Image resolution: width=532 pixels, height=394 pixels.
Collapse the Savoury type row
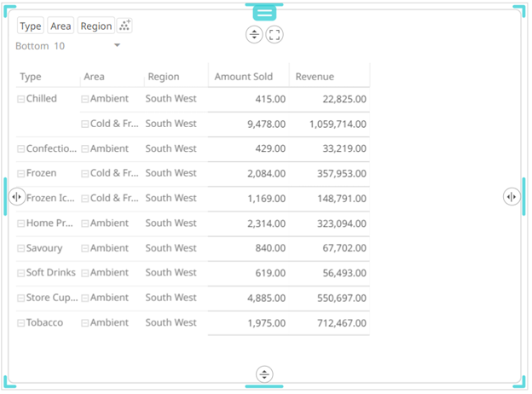[21, 249]
